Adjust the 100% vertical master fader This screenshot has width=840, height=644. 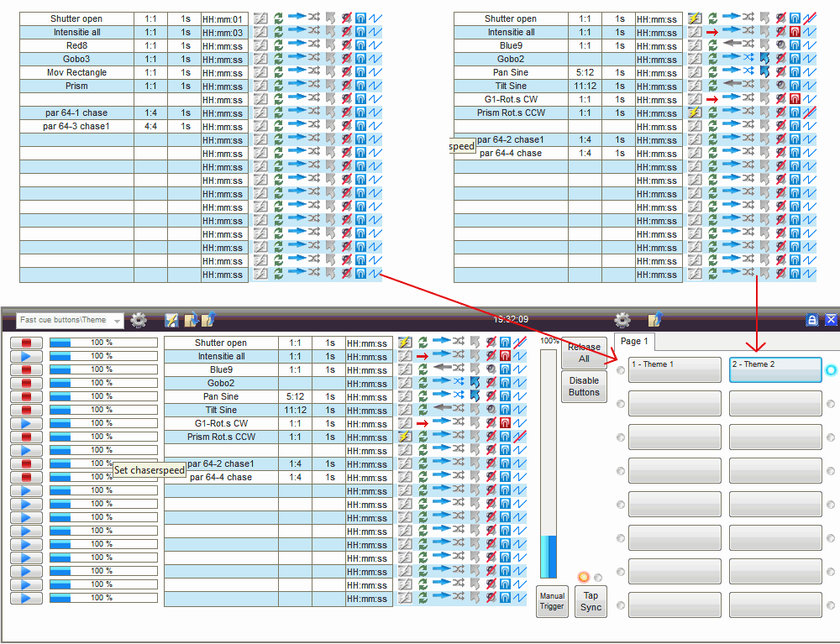click(548, 463)
